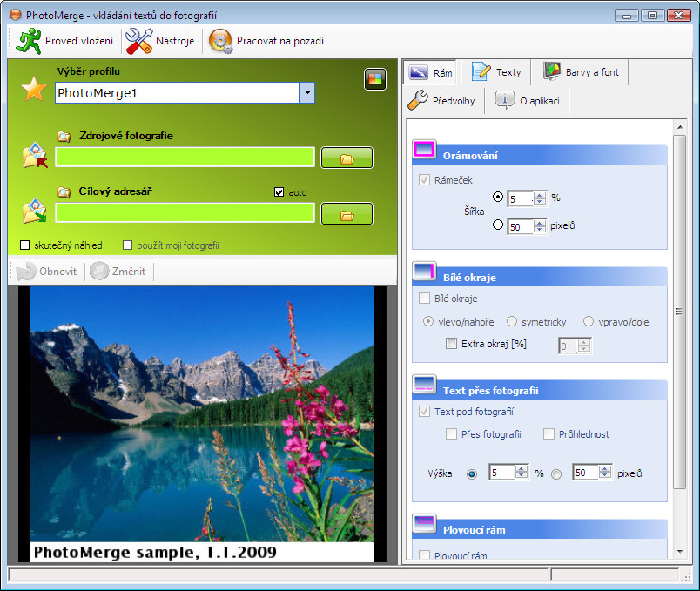Click the settings panel vertical scrollbar
The height and width of the screenshot is (591, 700).
(x=679, y=311)
